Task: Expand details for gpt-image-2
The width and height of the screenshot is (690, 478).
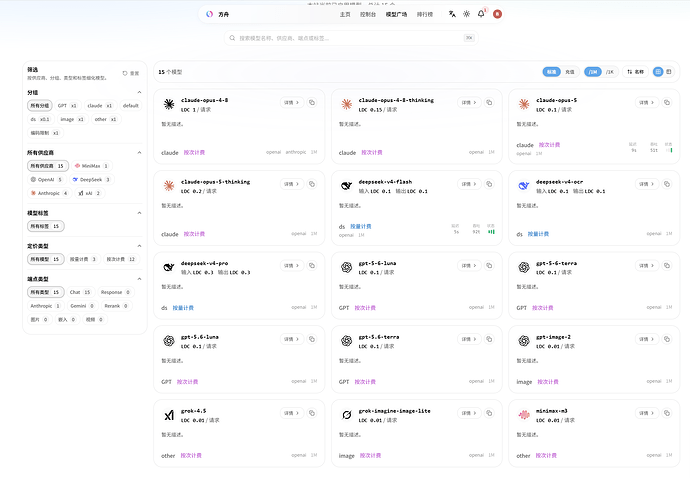Action: tap(646, 339)
